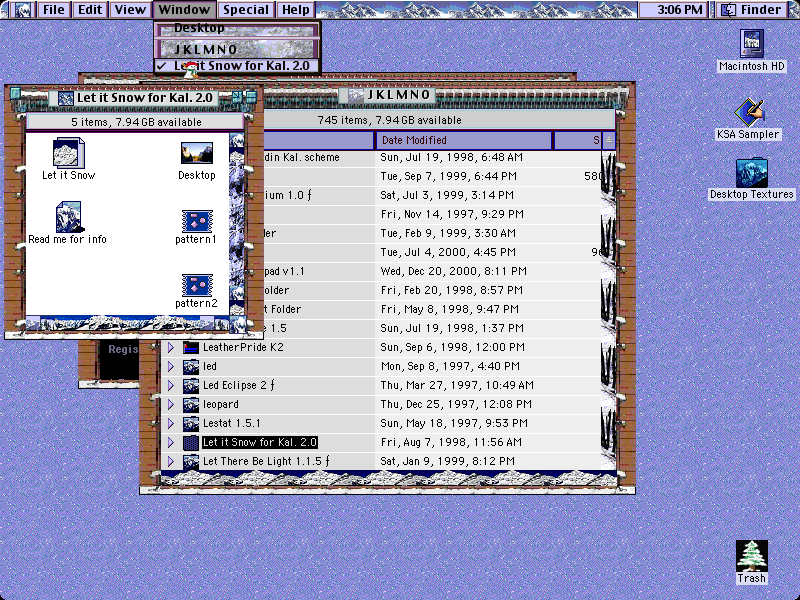Choose 'JKLMNO' from the Window menu
Screen dimensions: 800x600
tap(237, 49)
